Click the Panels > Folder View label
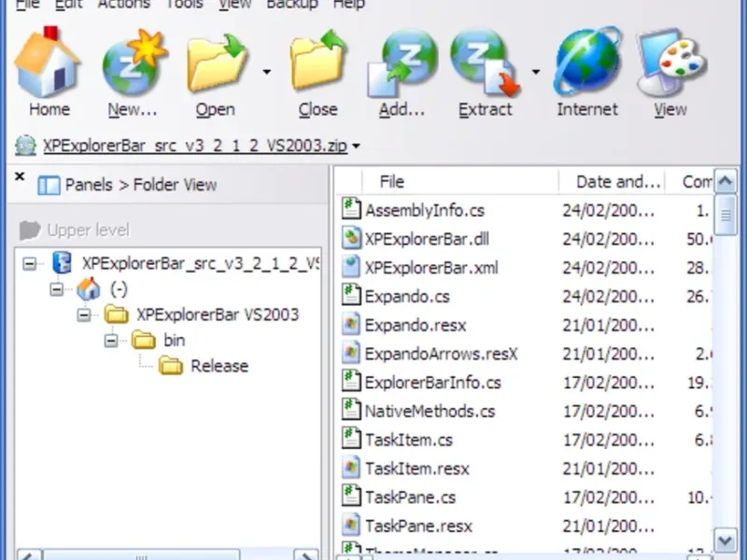The height and width of the screenshot is (560, 747). (x=141, y=185)
